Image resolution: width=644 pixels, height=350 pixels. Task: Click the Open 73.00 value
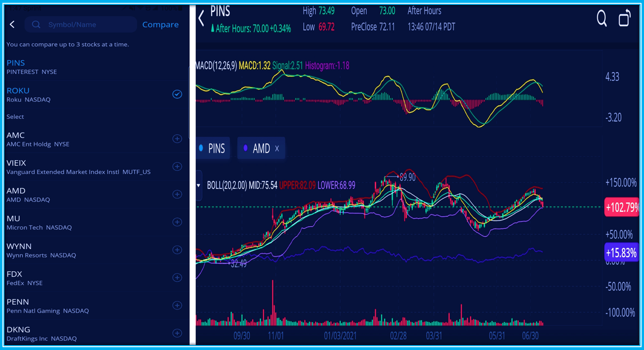(373, 11)
